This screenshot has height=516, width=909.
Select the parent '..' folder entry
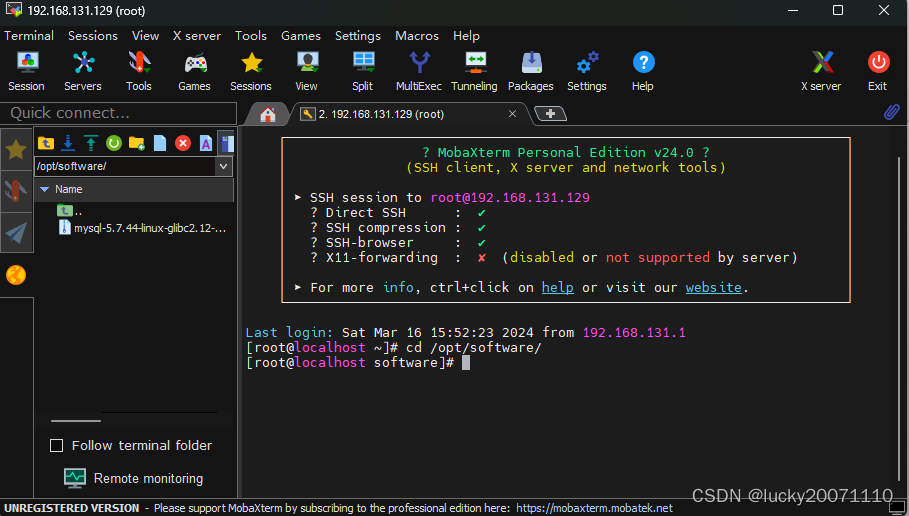(70, 211)
